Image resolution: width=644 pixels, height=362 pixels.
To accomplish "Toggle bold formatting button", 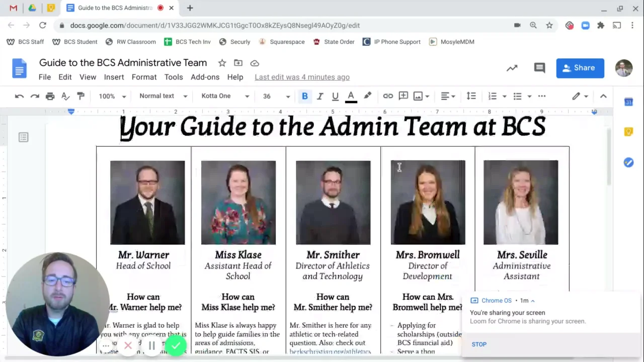I will (x=305, y=96).
